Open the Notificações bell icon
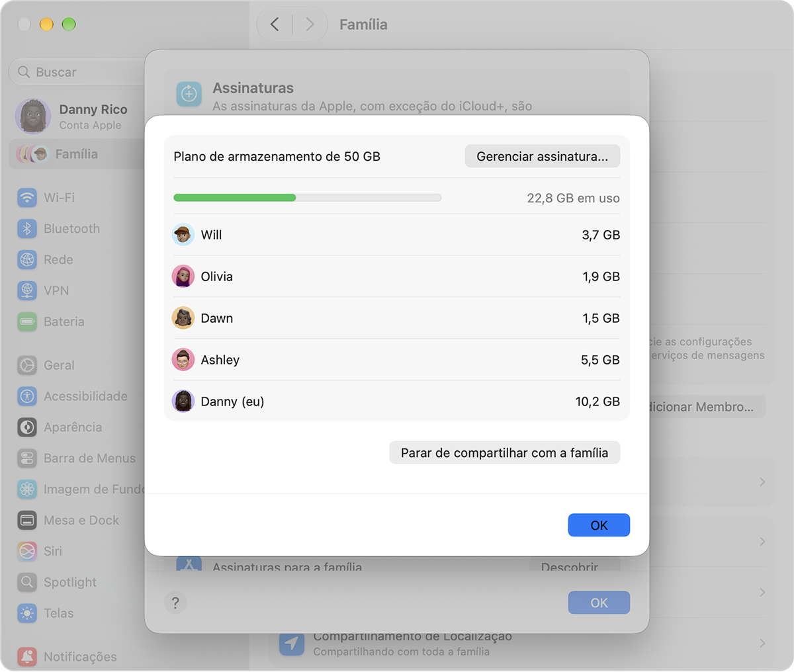The height and width of the screenshot is (672, 794). click(x=27, y=656)
